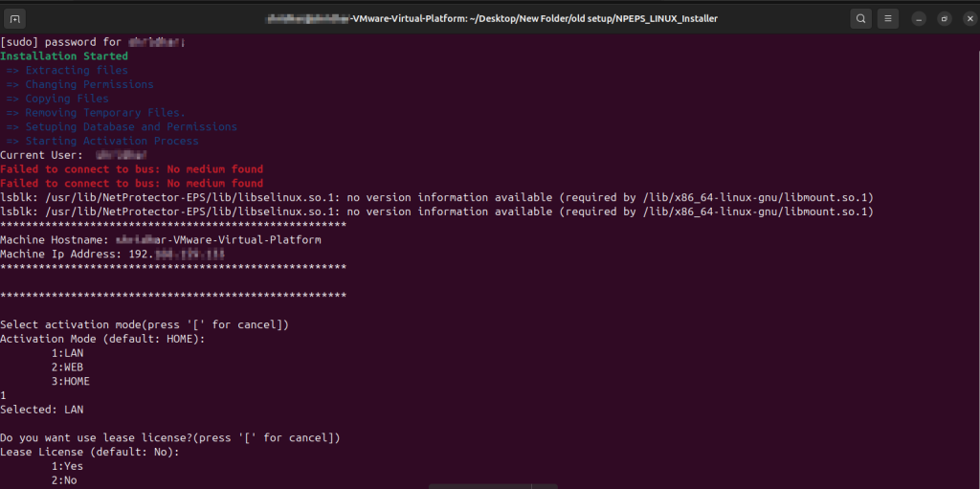Click the 'Machine Ip Address' line
The image size is (980, 489).
(112, 255)
